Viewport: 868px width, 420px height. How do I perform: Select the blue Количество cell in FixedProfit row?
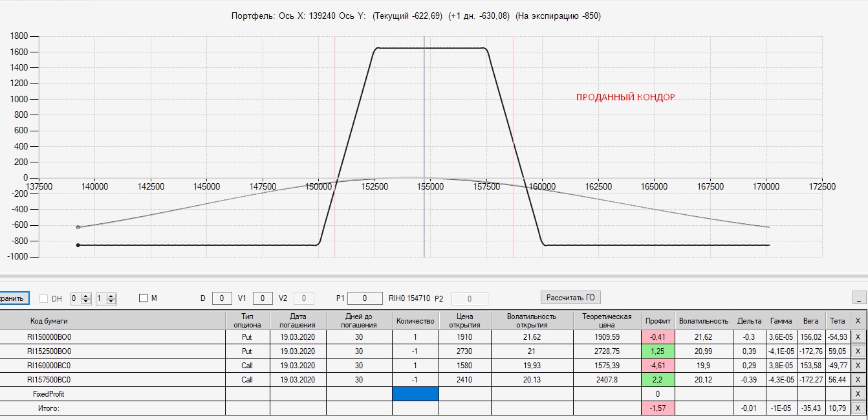click(415, 393)
